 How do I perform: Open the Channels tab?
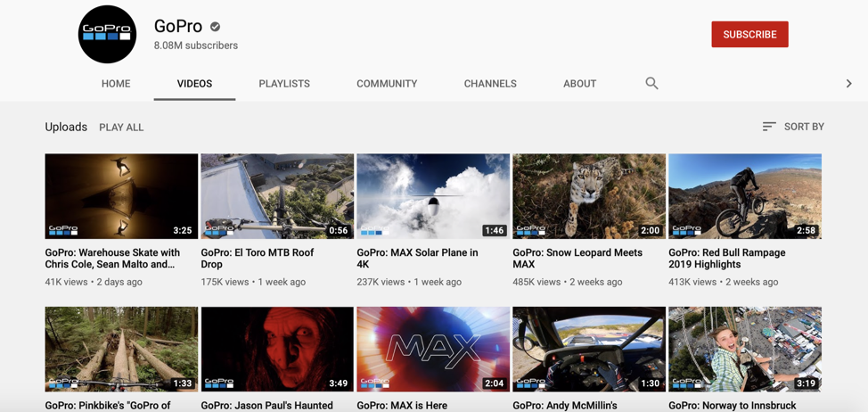click(x=490, y=84)
